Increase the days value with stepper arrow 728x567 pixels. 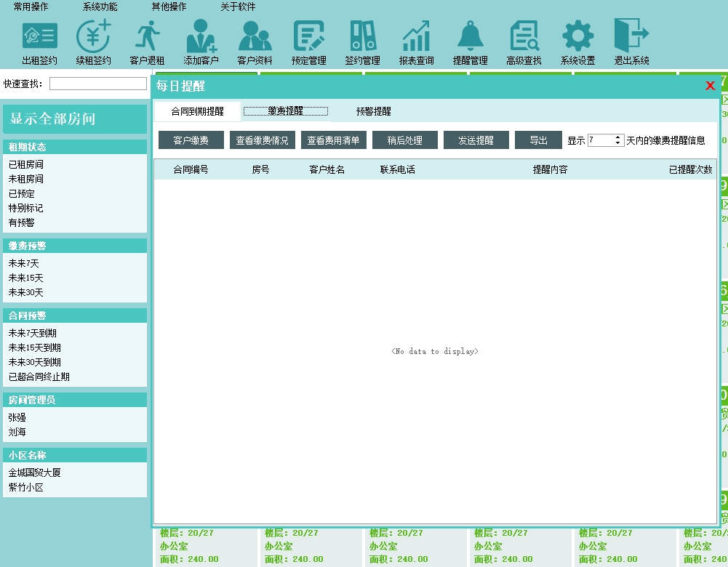(619, 137)
